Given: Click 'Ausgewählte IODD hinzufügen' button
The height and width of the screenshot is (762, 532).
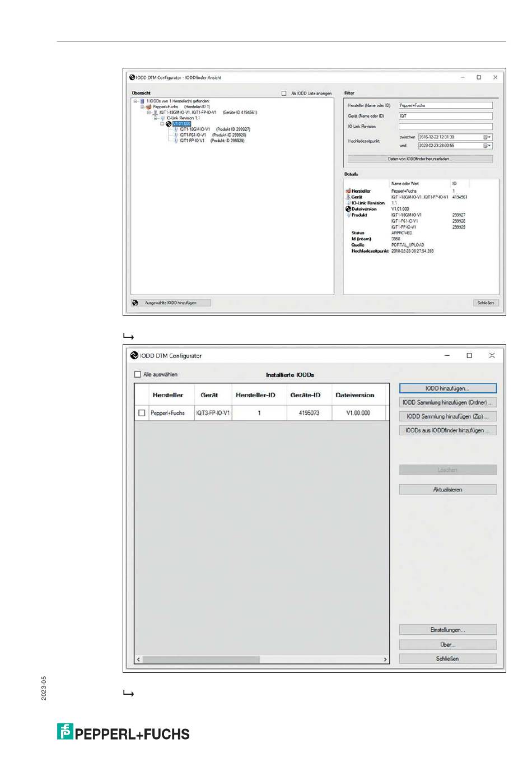Looking at the screenshot, I should coord(171,303).
